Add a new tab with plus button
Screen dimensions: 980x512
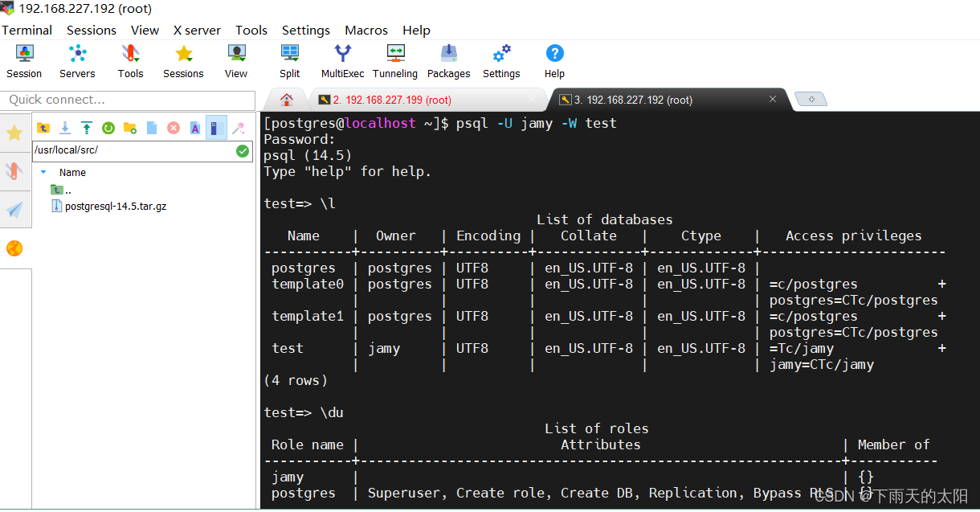tap(811, 99)
